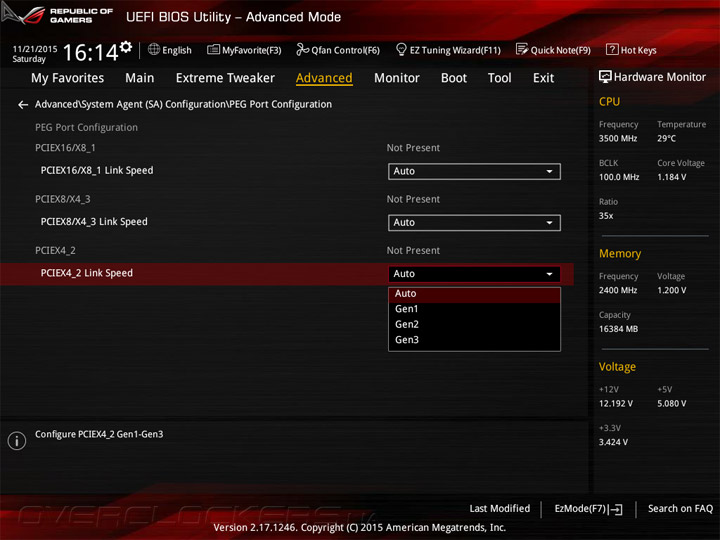Click Search on FAQ link
Viewport: 720px width, 540px height.
click(x=680, y=509)
